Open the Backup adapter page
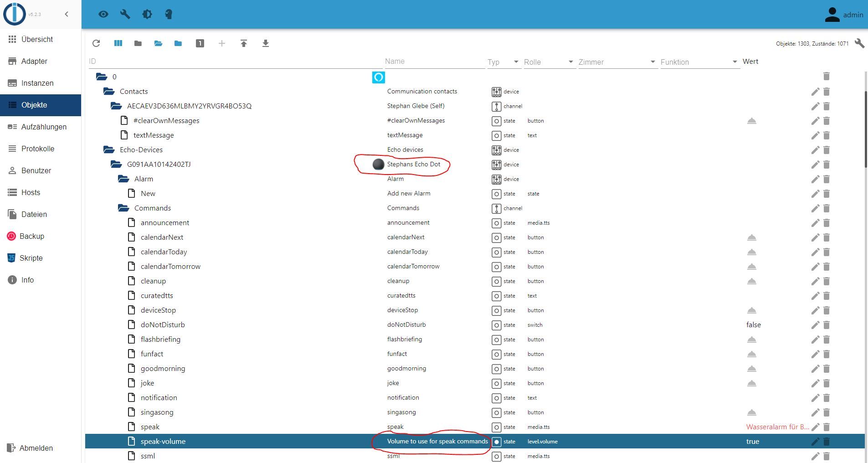Image resolution: width=868 pixels, height=463 pixels. 41,237
